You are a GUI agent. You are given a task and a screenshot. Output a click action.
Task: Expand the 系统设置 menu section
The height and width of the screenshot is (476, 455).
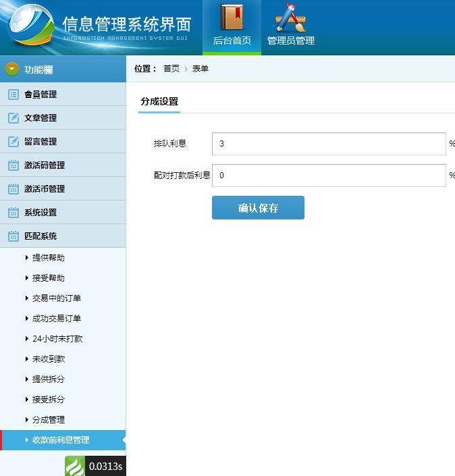coord(63,213)
